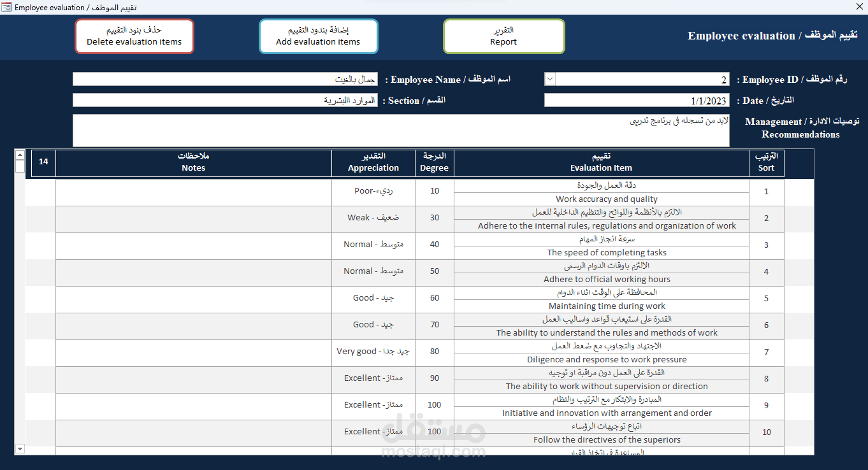Screen dimensions: 868x470
Task: Click Good appreciation in row 5
Action: pyautogui.click(x=373, y=298)
